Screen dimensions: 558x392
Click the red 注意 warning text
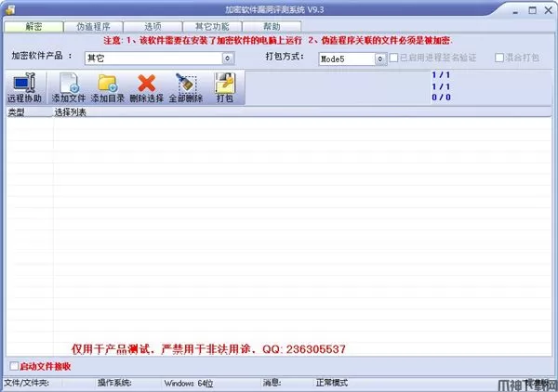tap(278, 41)
